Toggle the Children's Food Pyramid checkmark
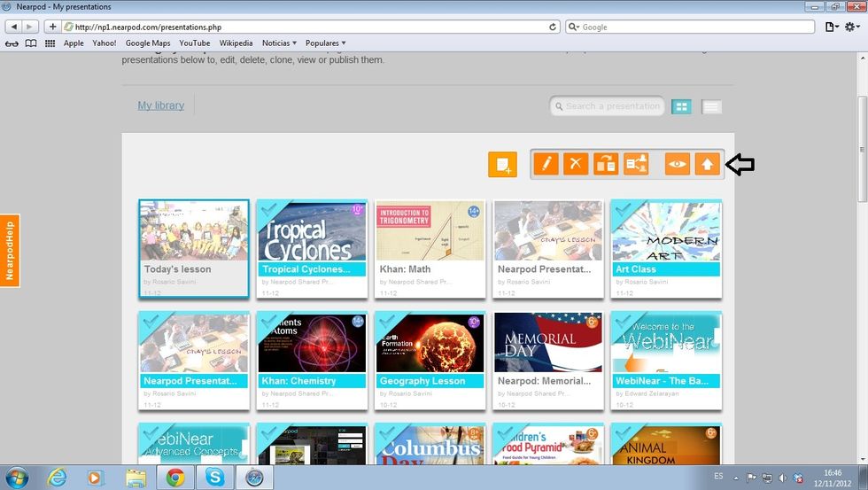 [506, 434]
